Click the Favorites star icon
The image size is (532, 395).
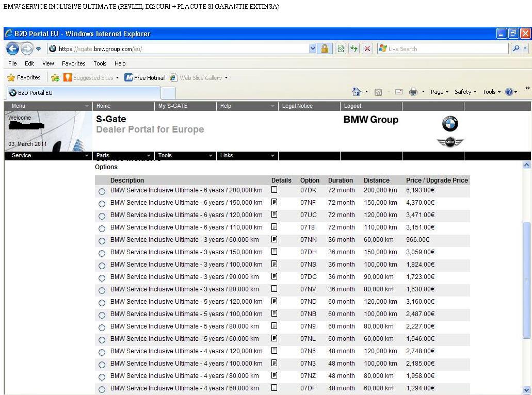(x=11, y=78)
